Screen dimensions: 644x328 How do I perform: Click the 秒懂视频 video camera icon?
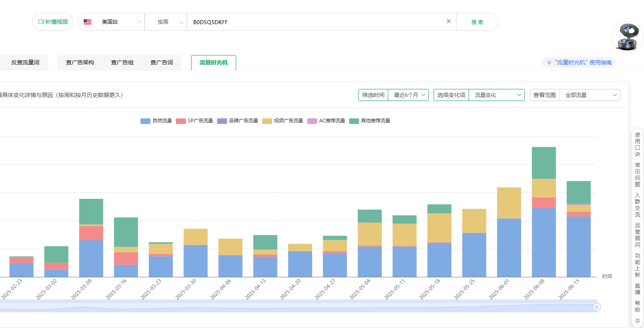point(41,22)
